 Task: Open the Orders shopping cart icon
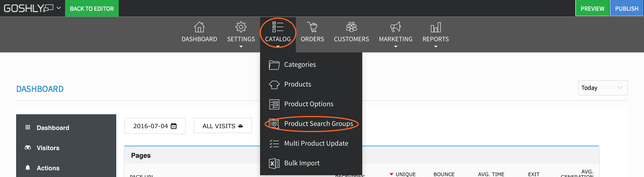[312, 27]
